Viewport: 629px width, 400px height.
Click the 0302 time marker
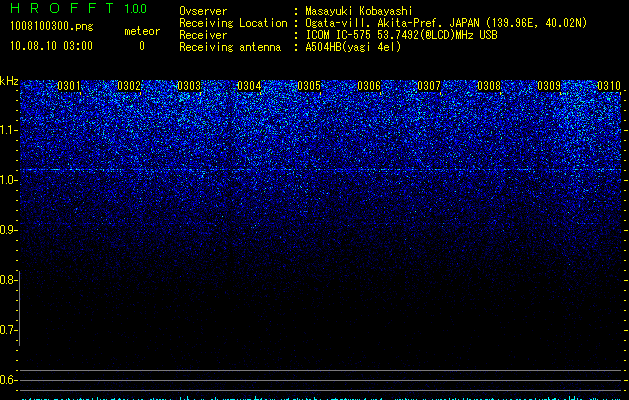click(129, 86)
